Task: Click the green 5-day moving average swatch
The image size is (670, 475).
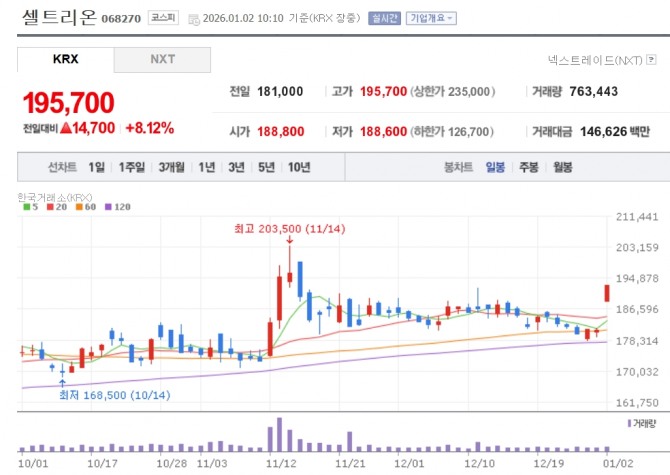Action: 26,207
